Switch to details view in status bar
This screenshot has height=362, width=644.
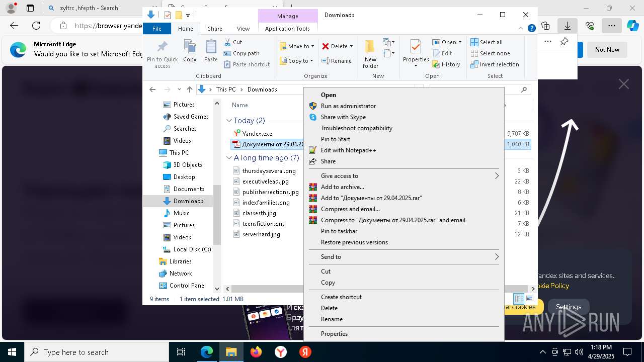518,299
